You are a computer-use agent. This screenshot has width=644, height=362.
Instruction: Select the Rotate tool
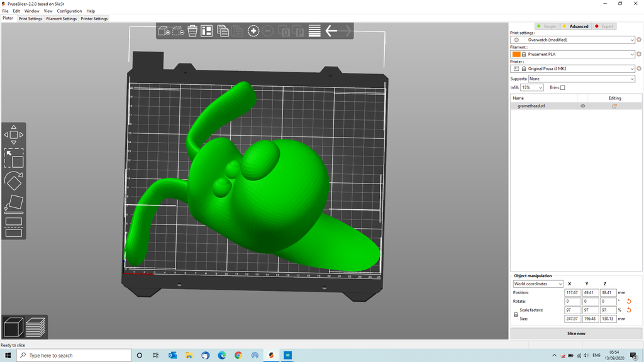pos(14,181)
